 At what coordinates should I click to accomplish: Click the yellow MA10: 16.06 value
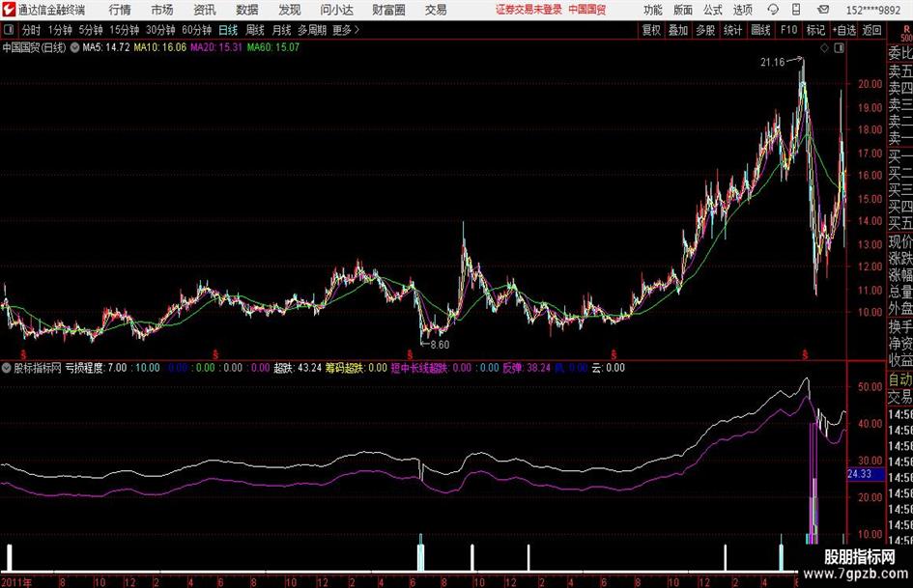click(x=160, y=47)
